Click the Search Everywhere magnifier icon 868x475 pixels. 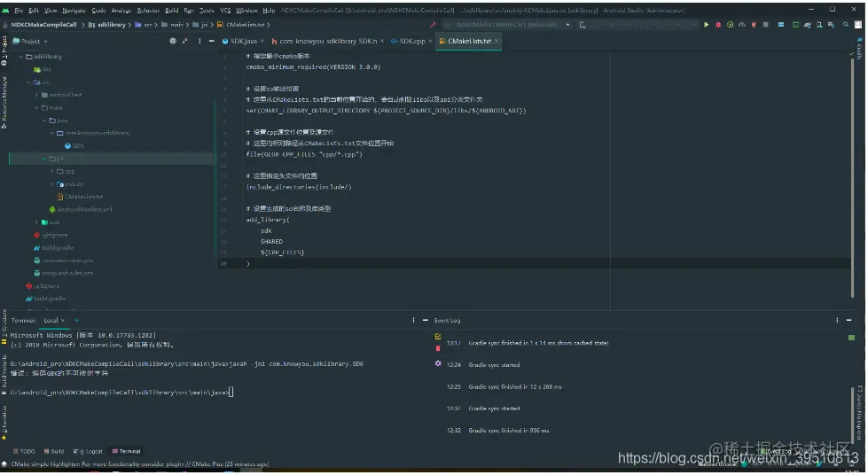pos(846,25)
